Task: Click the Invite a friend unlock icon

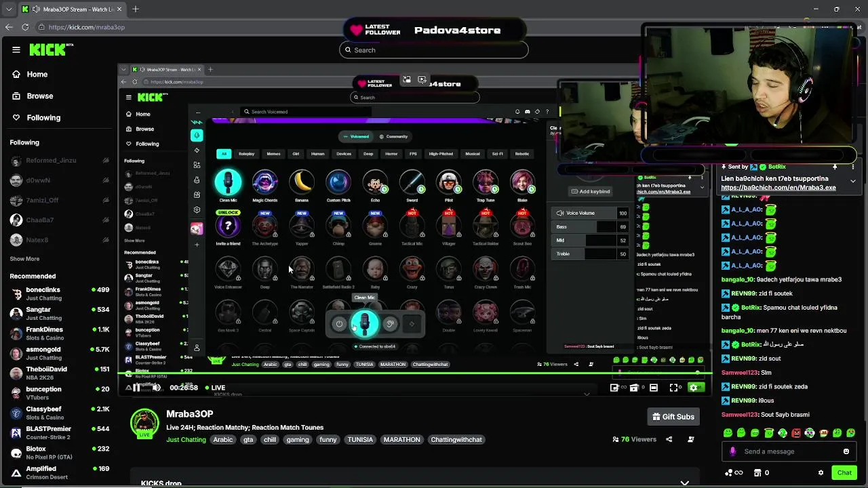Action: (x=228, y=226)
